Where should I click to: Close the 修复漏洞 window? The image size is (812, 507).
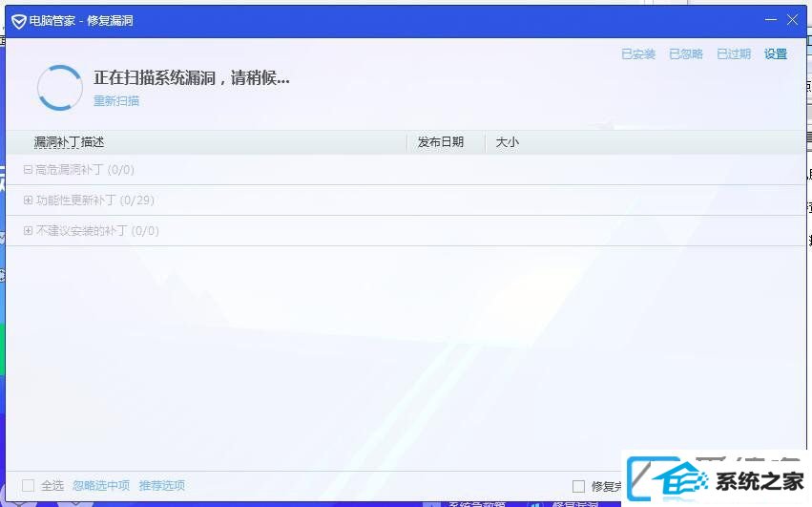tap(792, 20)
